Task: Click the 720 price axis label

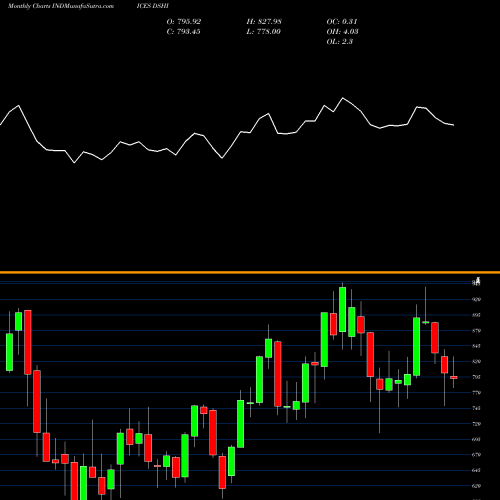Action: pos(476,424)
